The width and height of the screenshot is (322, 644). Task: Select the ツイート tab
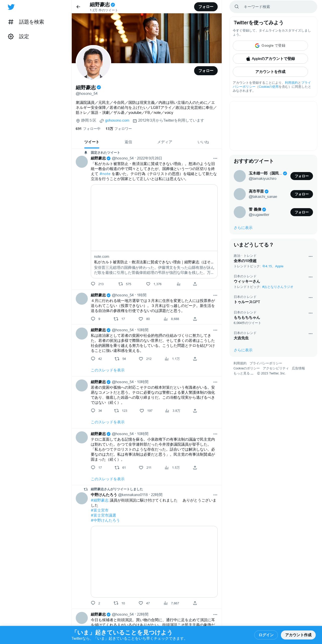coord(92,142)
